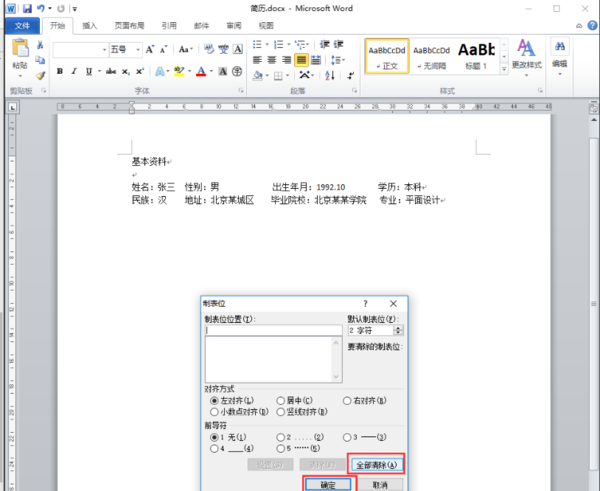Select Bar alignment radio button
This screenshot has width=600, height=491.
pos(280,412)
